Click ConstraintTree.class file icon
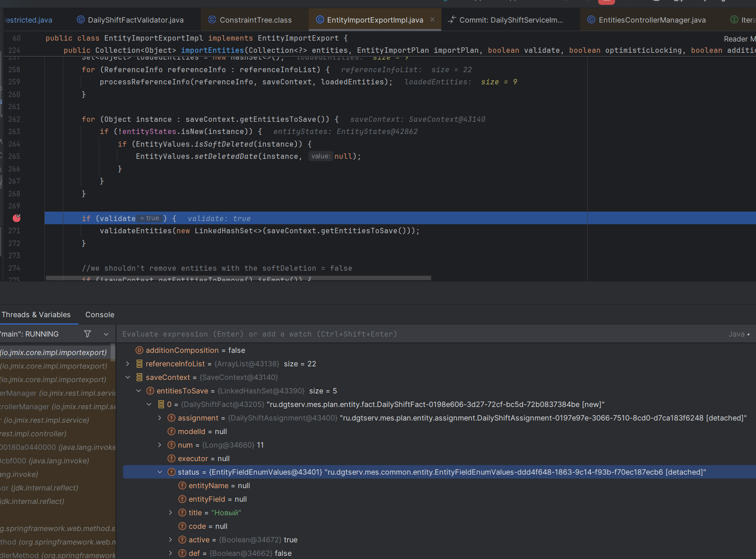The height and width of the screenshot is (559, 756). coord(212,19)
